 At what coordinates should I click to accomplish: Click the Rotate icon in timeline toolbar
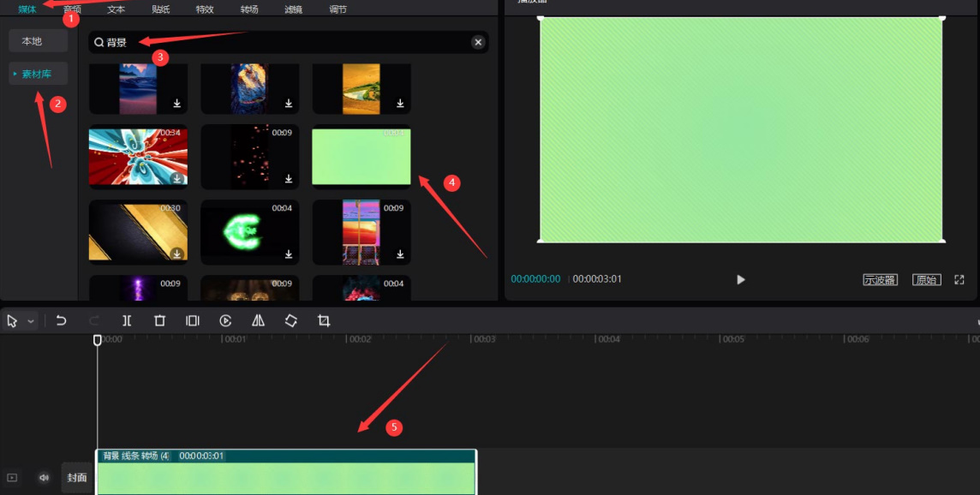point(291,320)
